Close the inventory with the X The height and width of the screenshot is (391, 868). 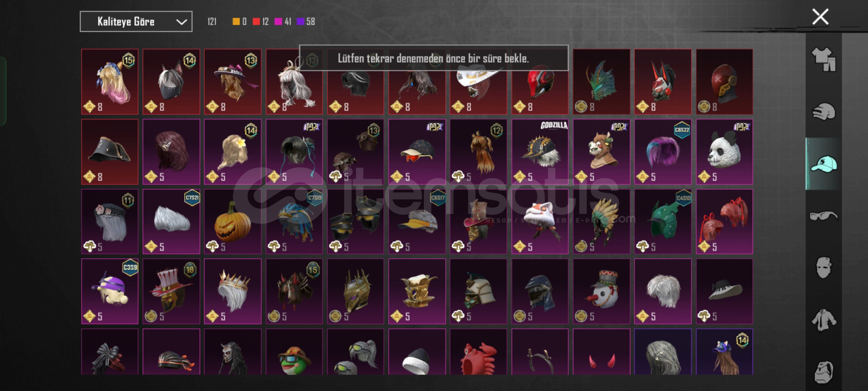[820, 17]
